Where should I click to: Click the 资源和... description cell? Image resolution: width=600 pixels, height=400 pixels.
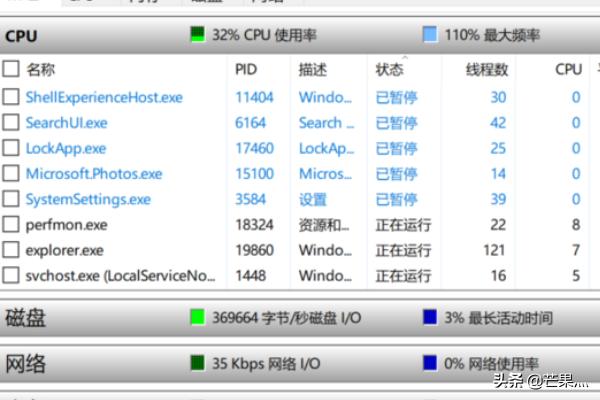324,225
